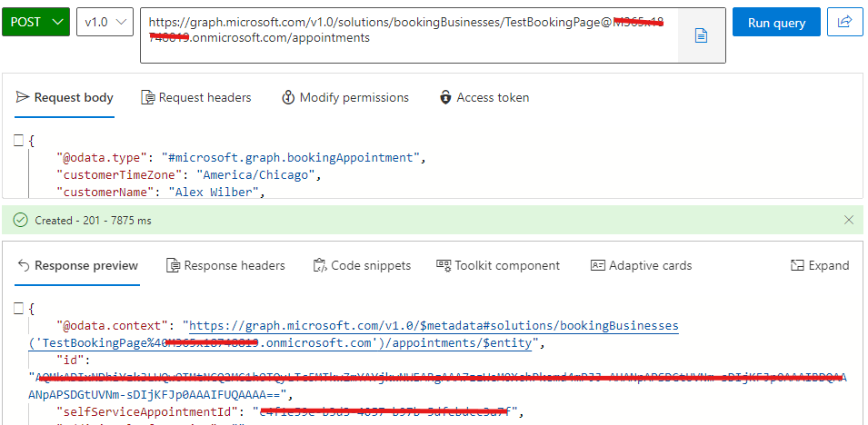Image resolution: width=868 pixels, height=425 pixels.
Task: Click the "@odata.context" key in response
Action: (x=113, y=326)
